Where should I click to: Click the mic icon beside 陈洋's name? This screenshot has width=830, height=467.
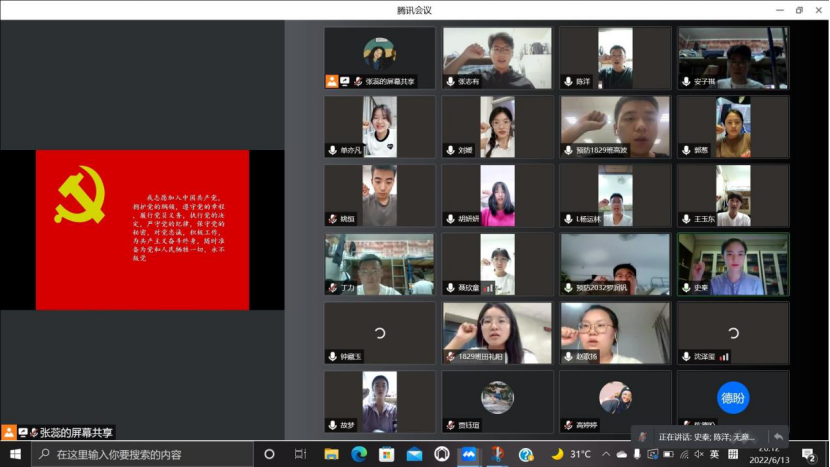(x=568, y=82)
